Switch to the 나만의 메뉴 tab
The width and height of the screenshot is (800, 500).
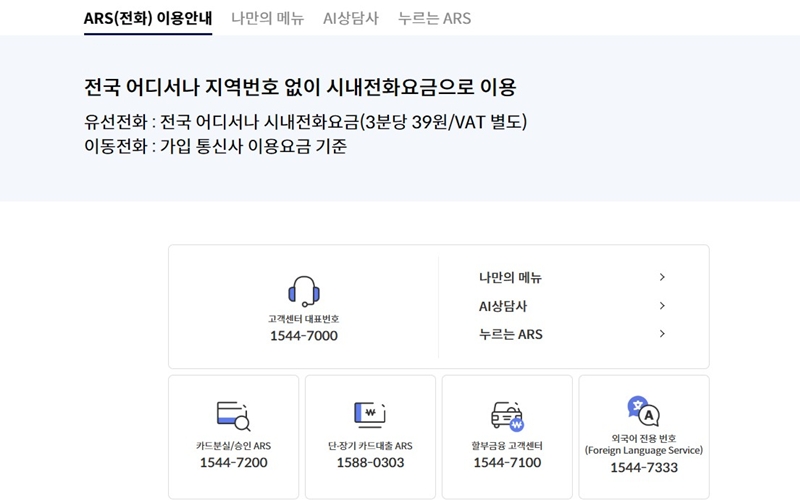tap(267, 18)
